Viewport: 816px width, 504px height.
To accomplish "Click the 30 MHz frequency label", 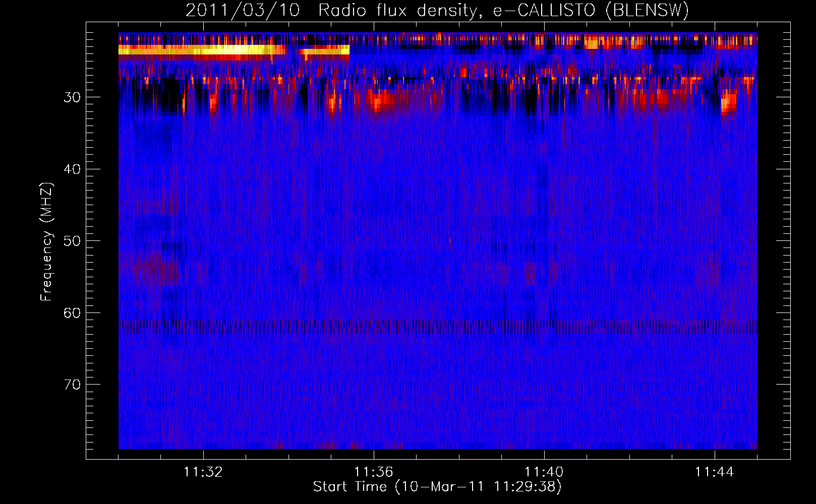I will (x=72, y=97).
